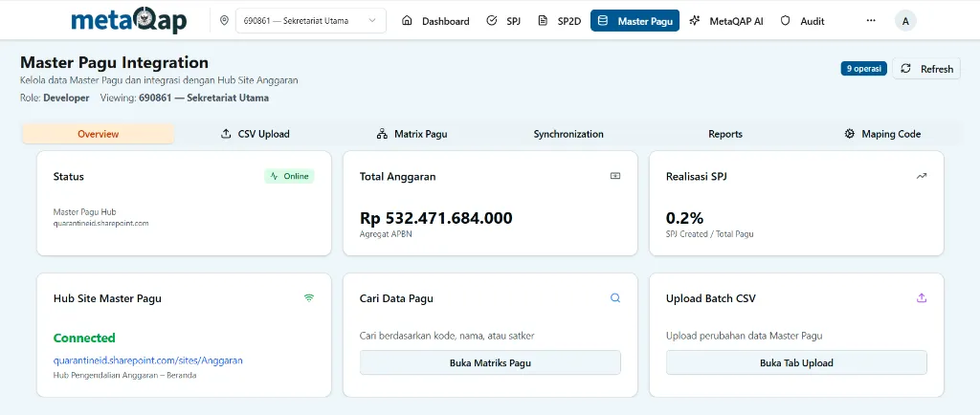This screenshot has height=415, width=980.
Task: Select Master Pagu in navigation
Action: coord(635,21)
